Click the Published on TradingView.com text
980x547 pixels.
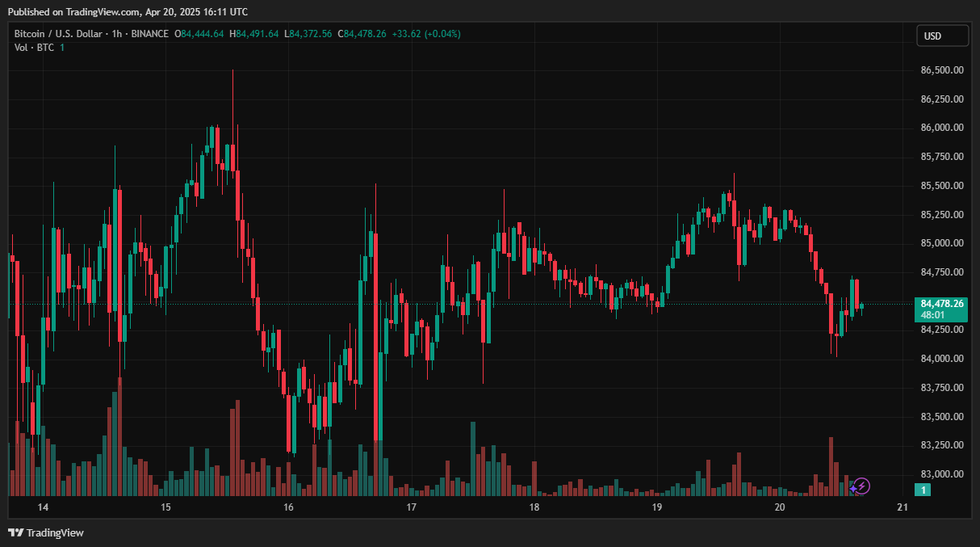tap(127, 11)
